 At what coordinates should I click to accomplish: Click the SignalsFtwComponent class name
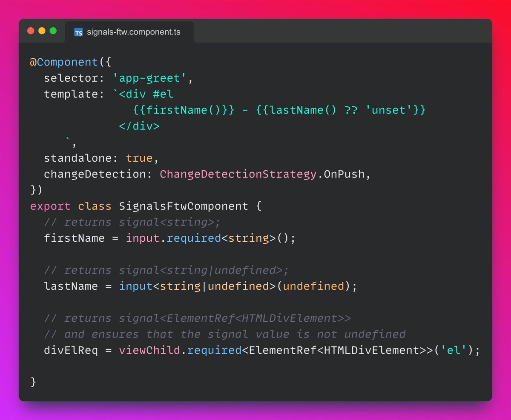(184, 206)
